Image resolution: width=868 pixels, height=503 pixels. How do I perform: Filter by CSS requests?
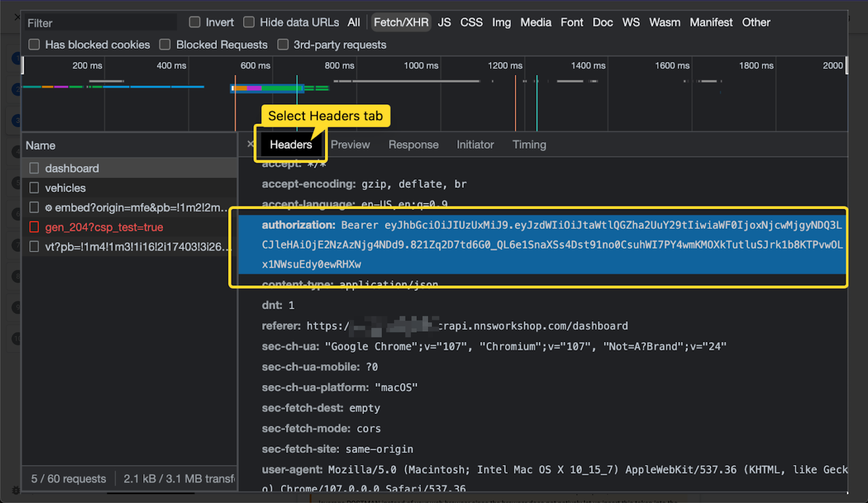point(471,22)
